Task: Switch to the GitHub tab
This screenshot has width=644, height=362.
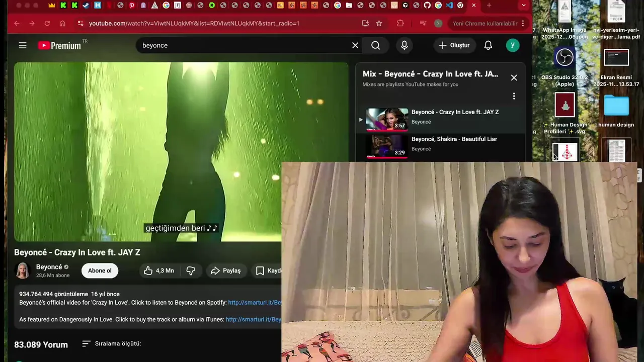Action: coord(427,5)
